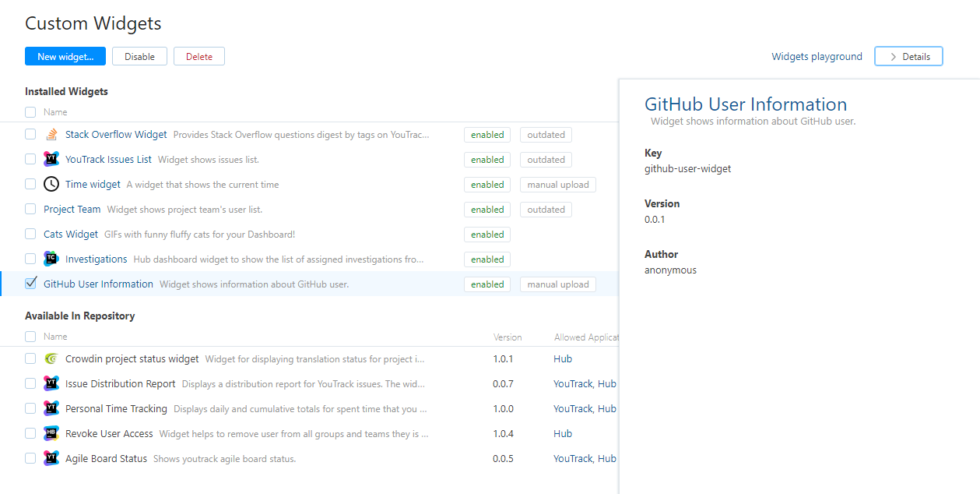Tick the YouTrack Issues List checkbox
This screenshot has height=494, width=980.
30,159
